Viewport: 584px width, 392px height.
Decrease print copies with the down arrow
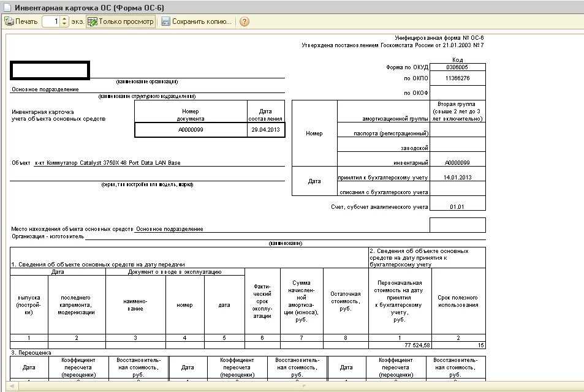[64, 24]
